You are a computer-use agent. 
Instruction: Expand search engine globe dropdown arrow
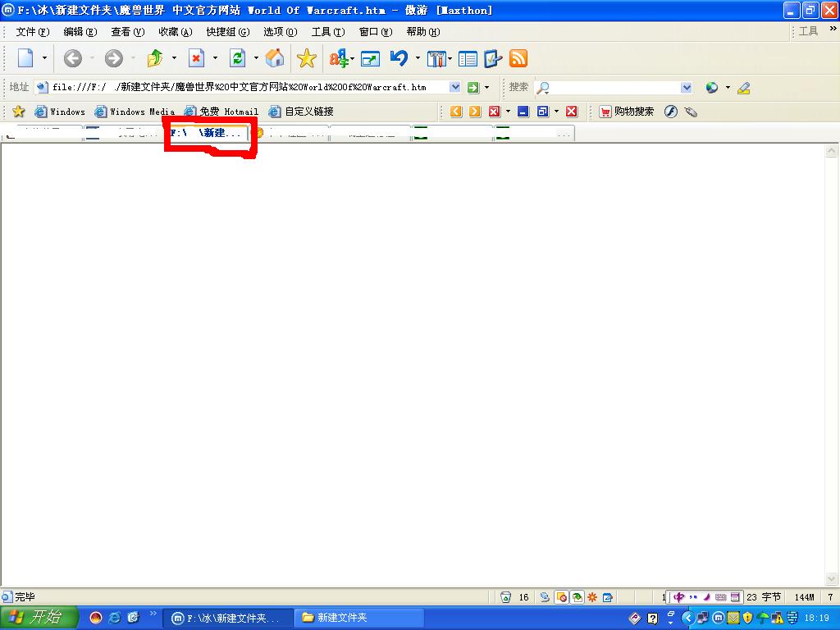[728, 87]
